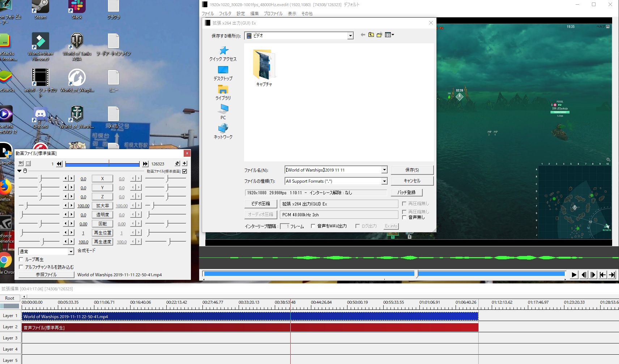Click the camera control icon in settings dialog

(x=21, y=164)
